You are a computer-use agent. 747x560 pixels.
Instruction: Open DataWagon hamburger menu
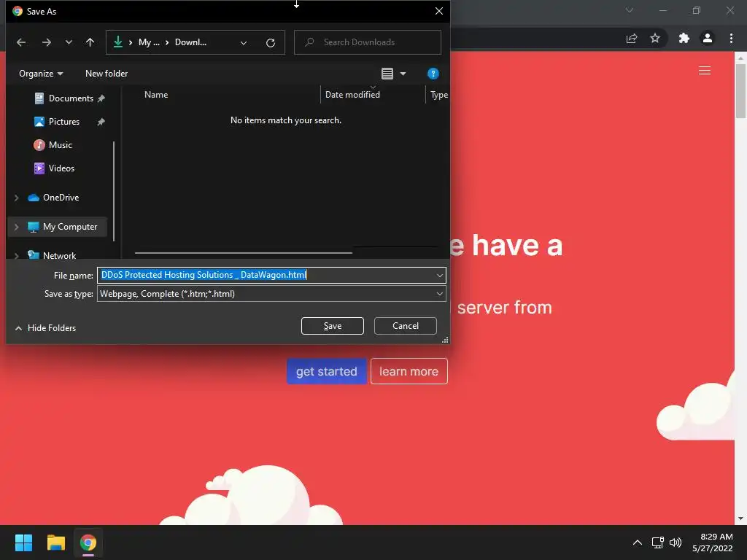(x=705, y=71)
